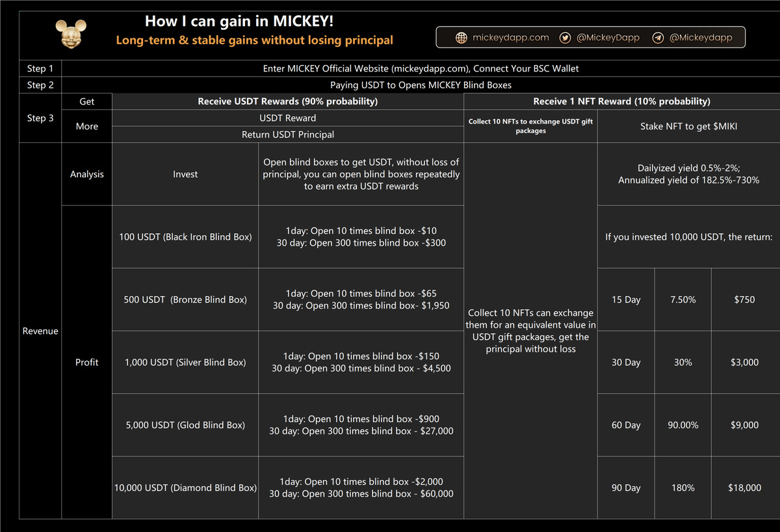Click the '90 Day' cell
This screenshot has width=780, height=532.
[x=626, y=487]
